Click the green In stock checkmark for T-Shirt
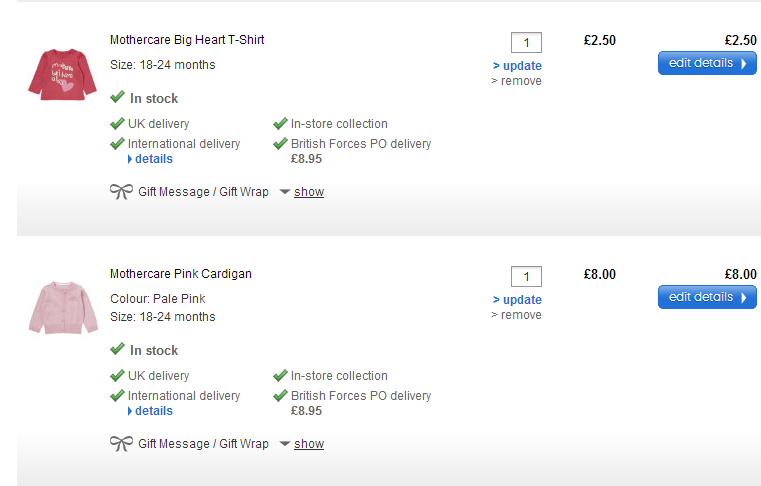 click(118, 98)
